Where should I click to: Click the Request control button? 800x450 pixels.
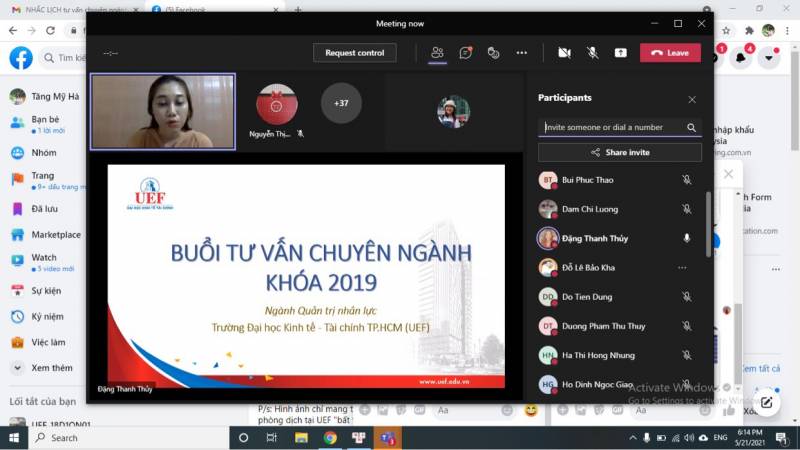click(354, 53)
